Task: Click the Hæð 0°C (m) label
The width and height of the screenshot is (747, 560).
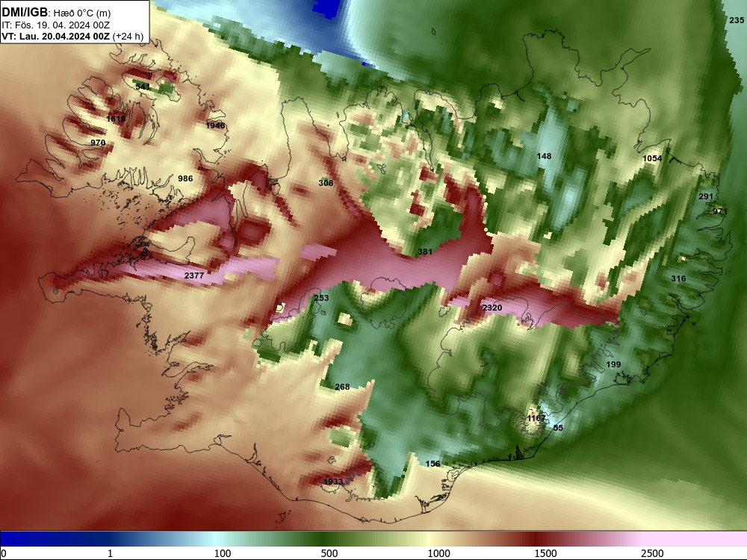Action: pos(82,13)
